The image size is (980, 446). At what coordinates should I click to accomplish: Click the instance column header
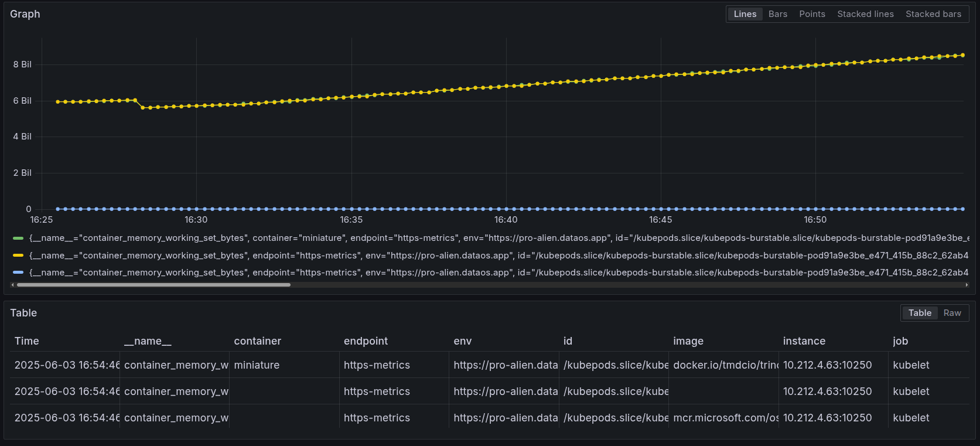(x=804, y=341)
